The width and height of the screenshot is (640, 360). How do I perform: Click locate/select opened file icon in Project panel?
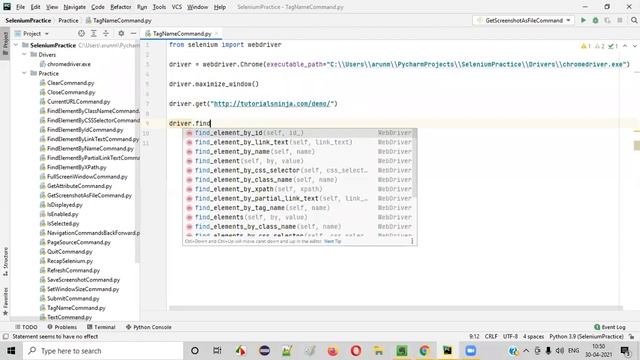click(x=81, y=33)
